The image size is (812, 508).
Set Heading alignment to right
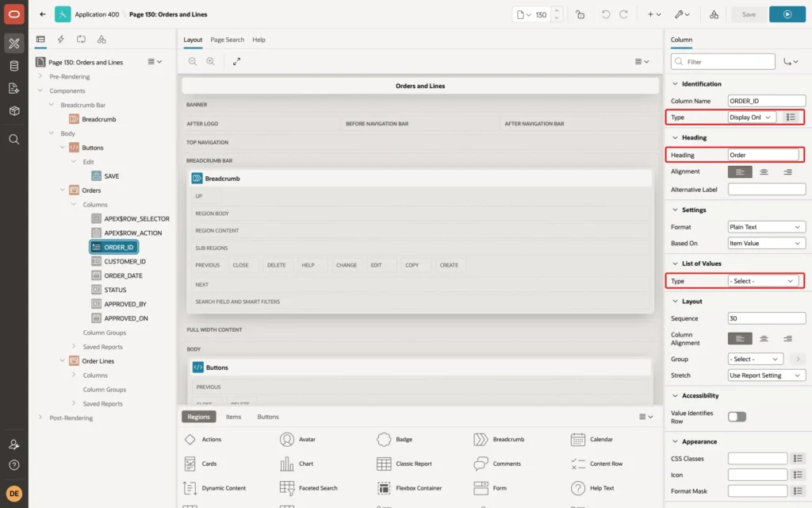click(x=787, y=171)
